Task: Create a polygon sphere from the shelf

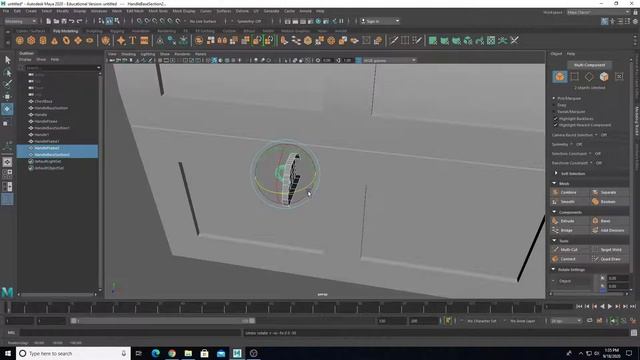Action: coord(20,40)
